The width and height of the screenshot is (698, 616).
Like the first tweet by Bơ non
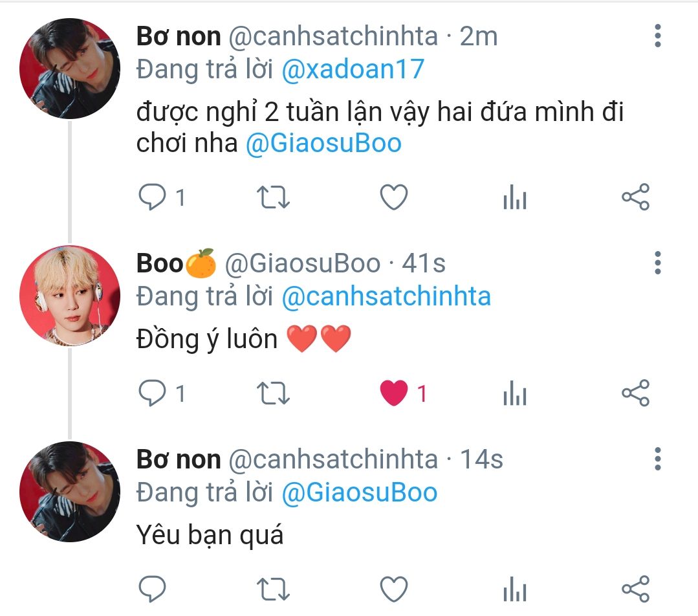[393, 197]
